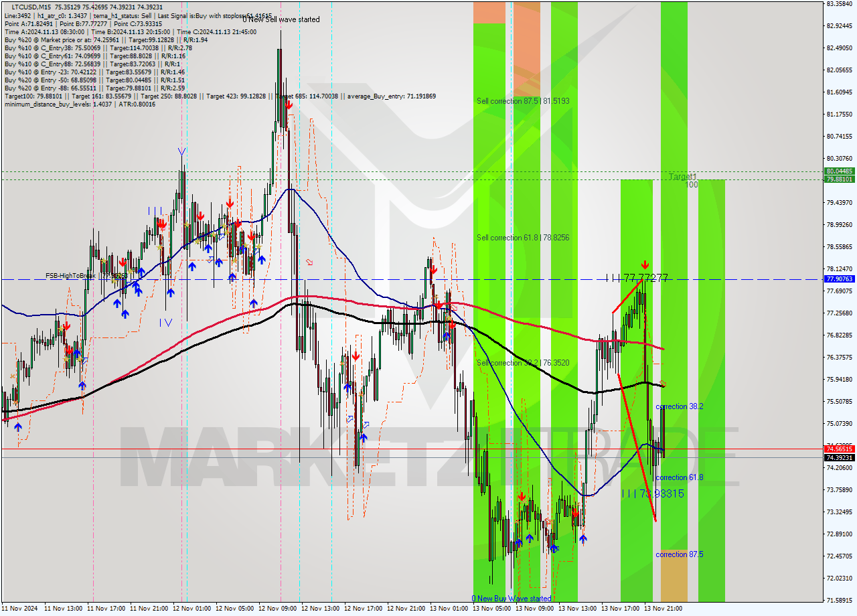Select the 'Sell correction 87.5 | 81.5193' label

pos(523,101)
